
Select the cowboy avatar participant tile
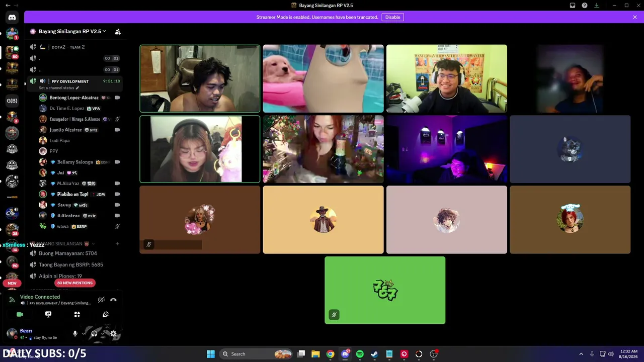[x=323, y=220]
